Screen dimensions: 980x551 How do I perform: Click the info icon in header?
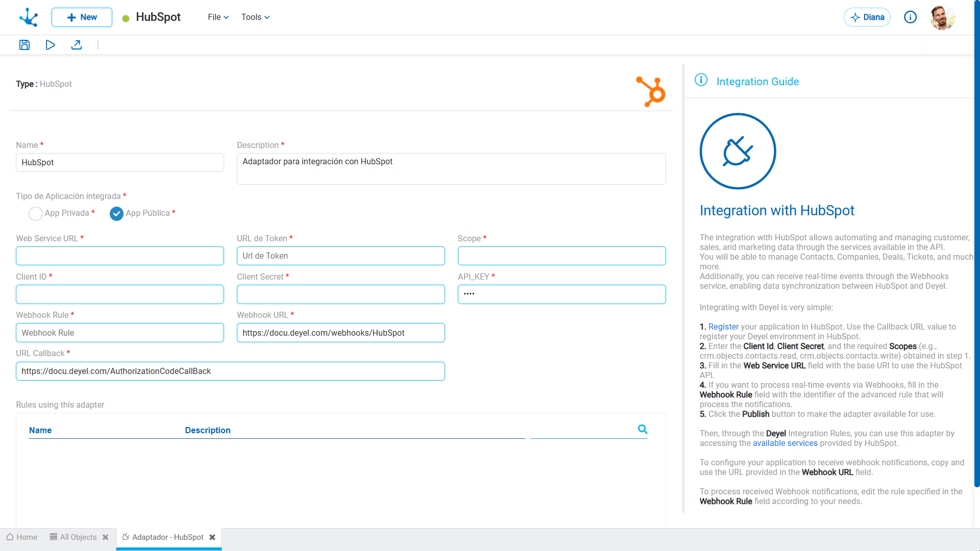[x=910, y=17]
